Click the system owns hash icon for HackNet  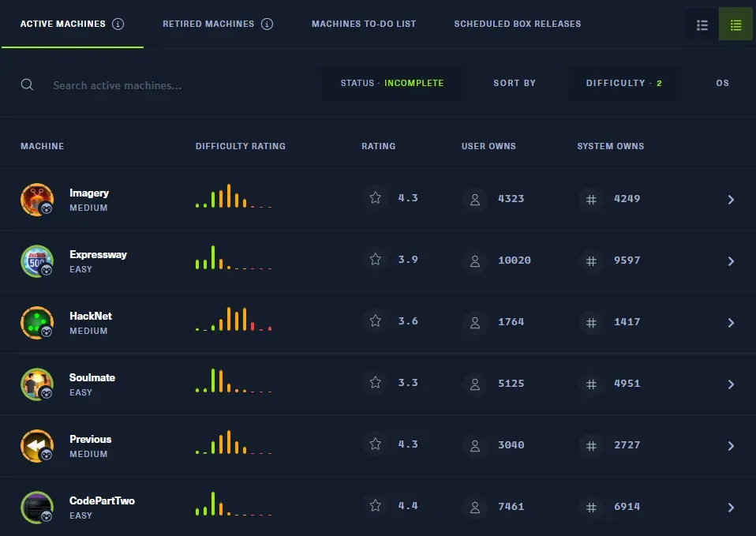pos(590,322)
